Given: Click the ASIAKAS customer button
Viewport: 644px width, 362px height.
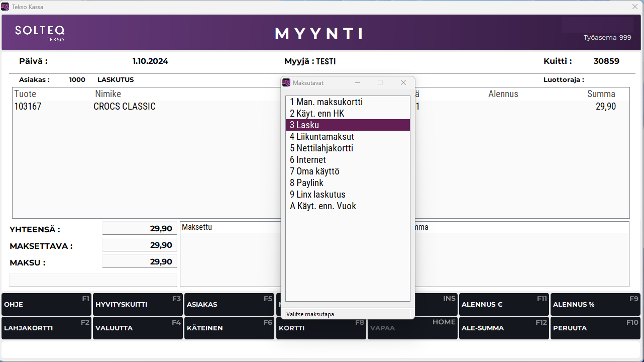Looking at the screenshot, I should pyautogui.click(x=229, y=305).
